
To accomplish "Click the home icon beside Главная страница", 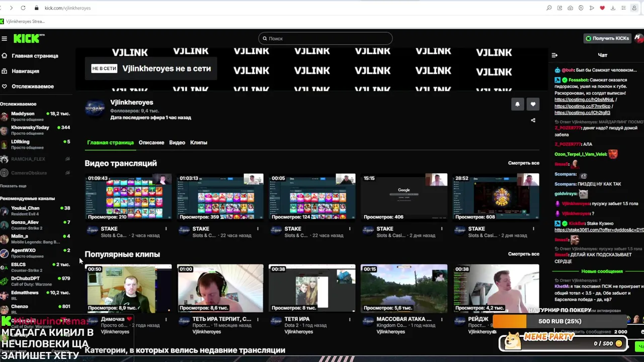I will tap(5, 56).
